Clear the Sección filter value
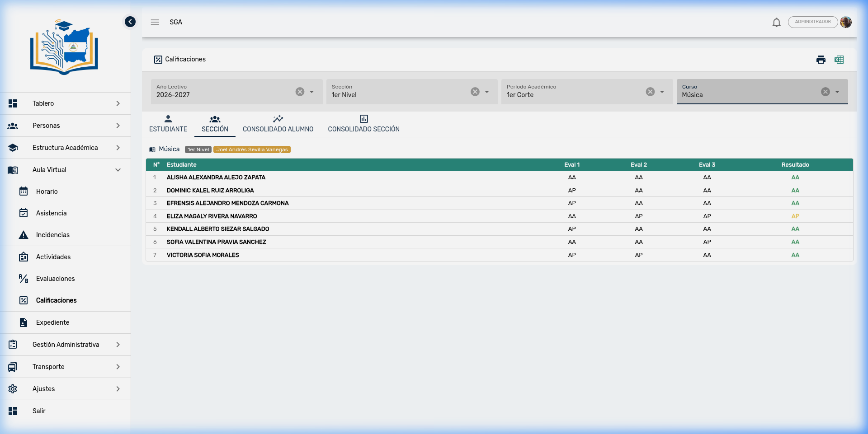 475,92
